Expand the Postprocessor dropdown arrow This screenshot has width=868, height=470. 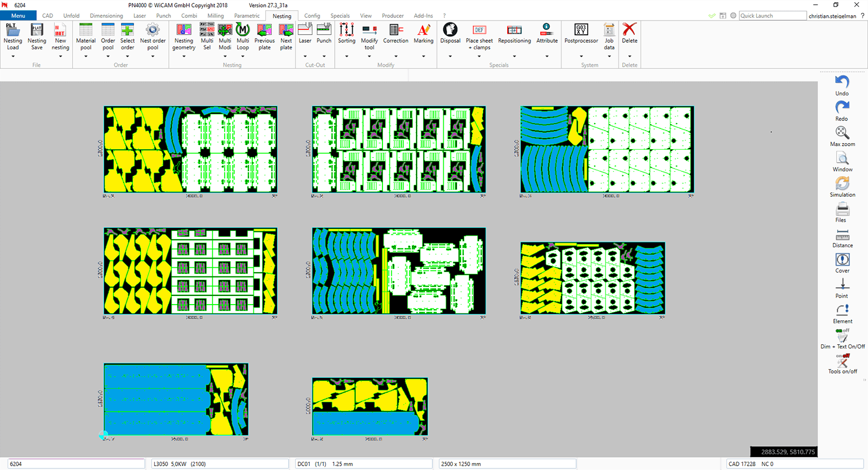pyautogui.click(x=581, y=56)
